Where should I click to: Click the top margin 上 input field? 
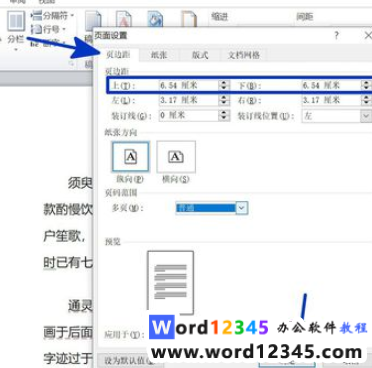pos(189,86)
